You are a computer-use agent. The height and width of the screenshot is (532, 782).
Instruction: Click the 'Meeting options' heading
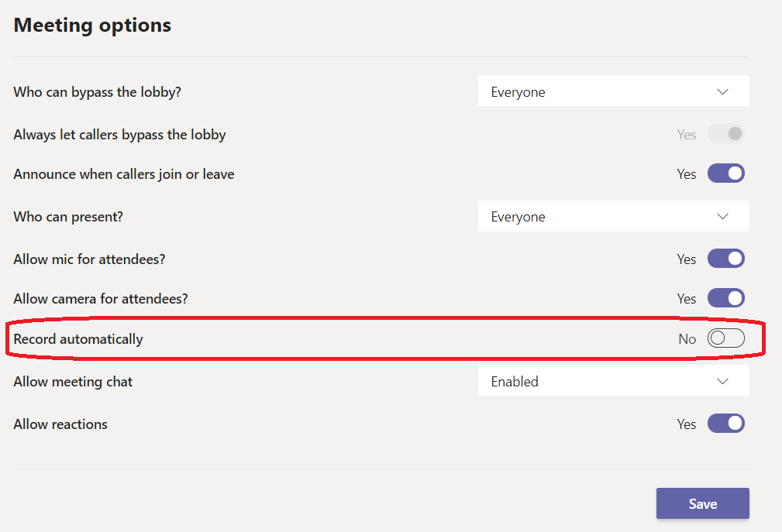click(x=92, y=25)
